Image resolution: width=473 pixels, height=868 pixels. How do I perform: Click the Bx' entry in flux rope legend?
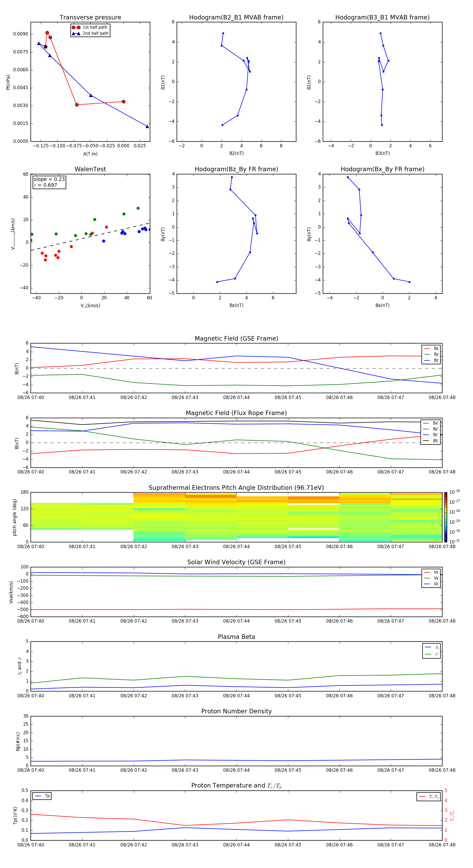(x=431, y=423)
